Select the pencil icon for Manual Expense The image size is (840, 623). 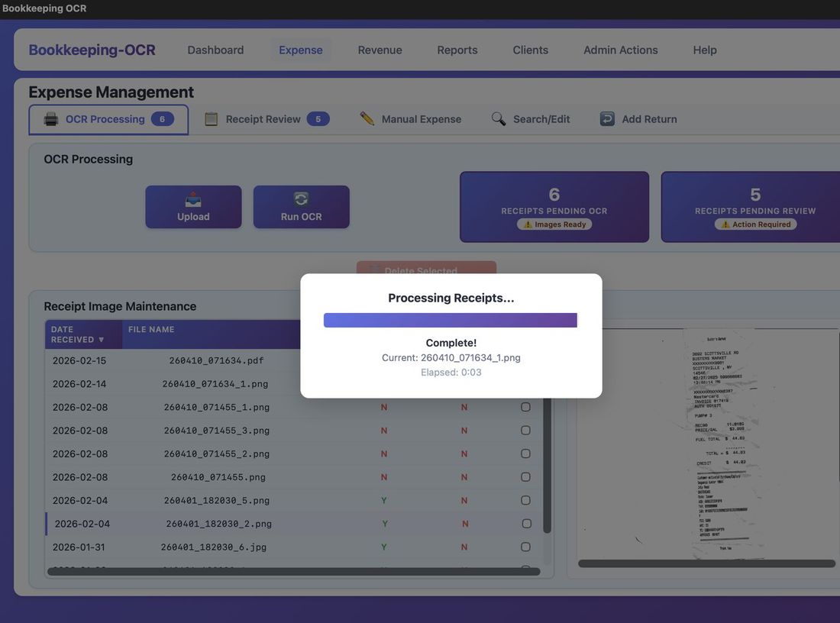(367, 118)
